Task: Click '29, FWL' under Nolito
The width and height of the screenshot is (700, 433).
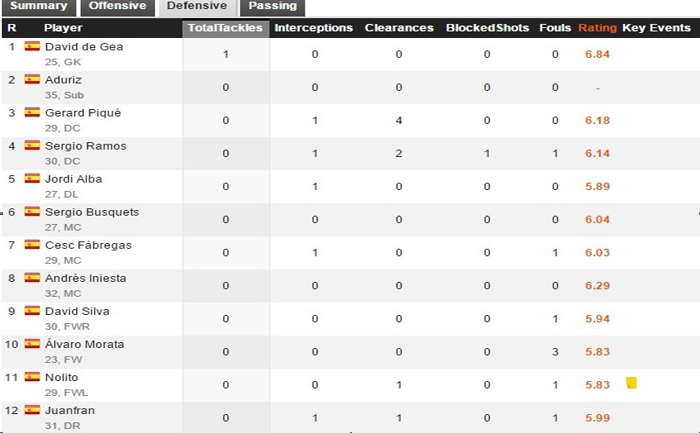Action: coord(67,392)
